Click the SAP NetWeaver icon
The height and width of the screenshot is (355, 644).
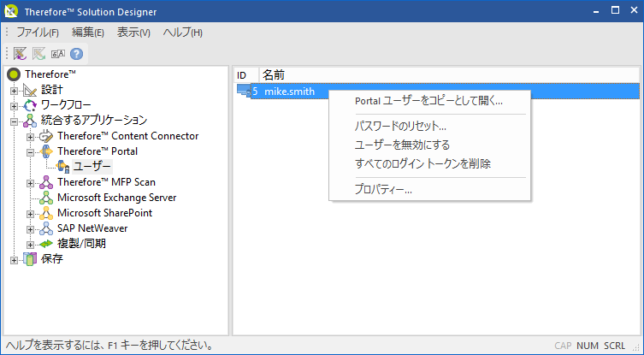point(46,228)
